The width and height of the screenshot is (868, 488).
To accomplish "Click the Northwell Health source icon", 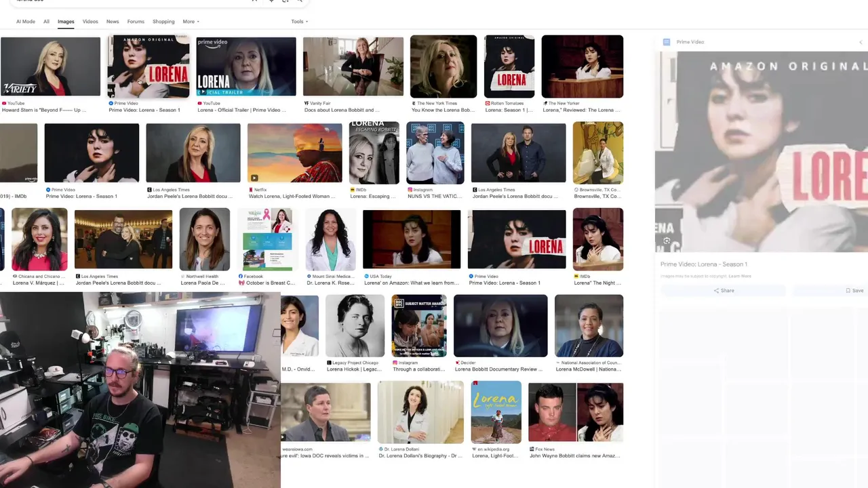I will (x=182, y=277).
